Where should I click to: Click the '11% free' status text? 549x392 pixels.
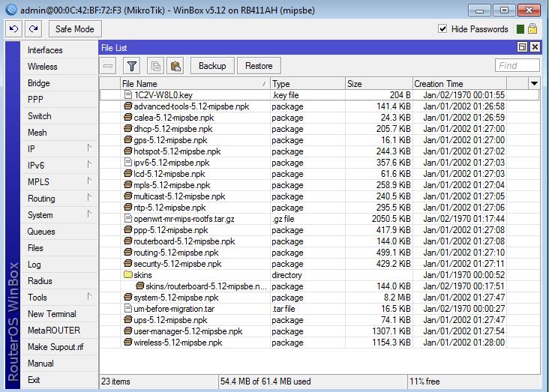pyautogui.click(x=424, y=382)
